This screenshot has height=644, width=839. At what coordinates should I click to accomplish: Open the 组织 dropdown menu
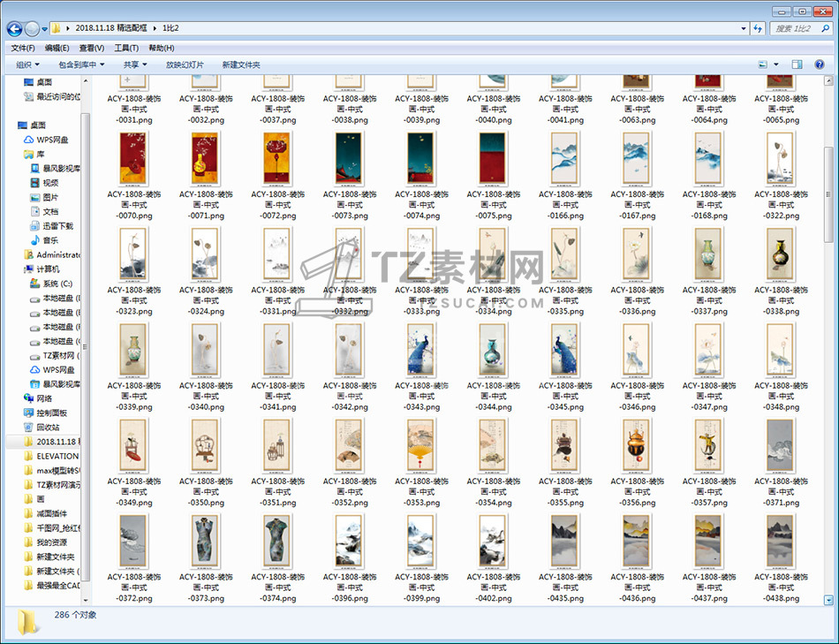[x=27, y=64]
